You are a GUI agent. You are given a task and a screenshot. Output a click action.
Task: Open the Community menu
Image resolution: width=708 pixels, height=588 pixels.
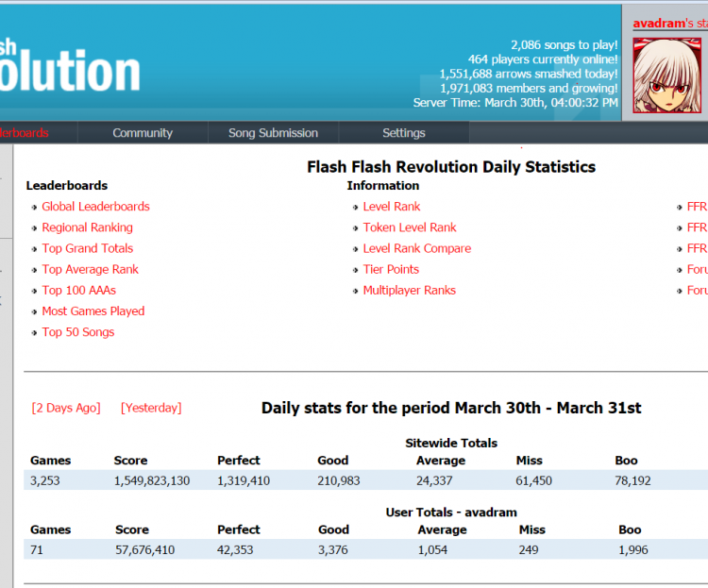tap(143, 133)
